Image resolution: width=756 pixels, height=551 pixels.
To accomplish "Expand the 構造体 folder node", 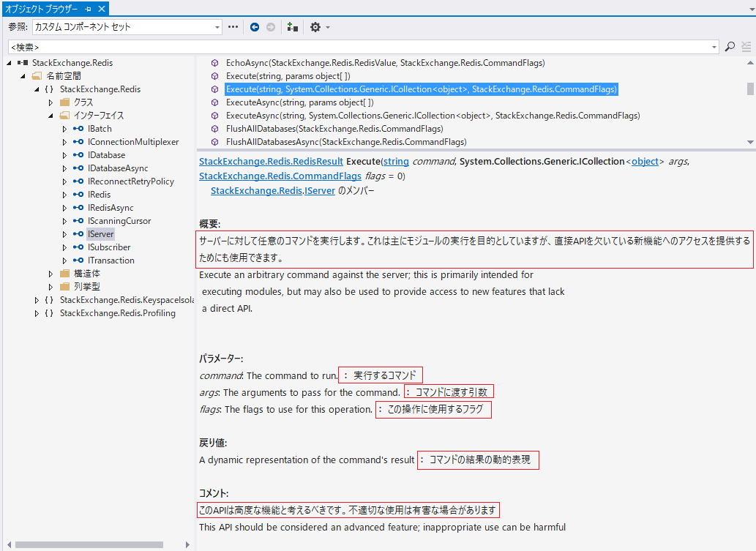I will 50,274.
